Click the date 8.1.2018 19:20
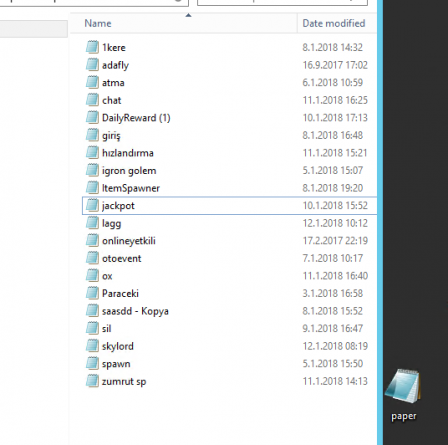Screen dimensions: 448x445 (x=332, y=188)
